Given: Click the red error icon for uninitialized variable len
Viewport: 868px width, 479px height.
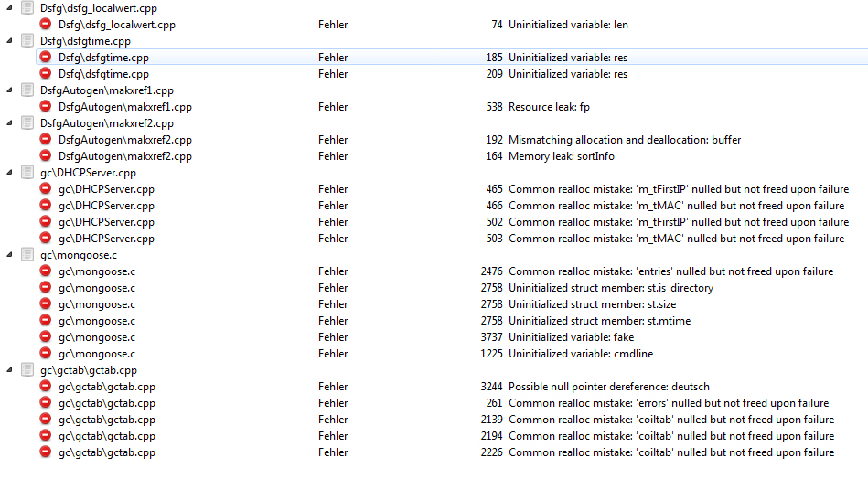Looking at the screenshot, I should 46,25.
